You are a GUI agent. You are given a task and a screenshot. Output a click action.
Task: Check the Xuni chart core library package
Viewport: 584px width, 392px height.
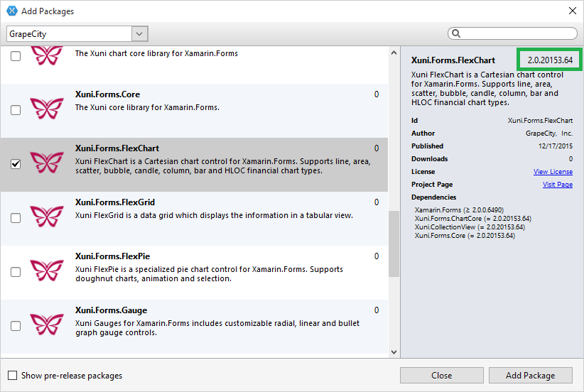tap(16, 56)
